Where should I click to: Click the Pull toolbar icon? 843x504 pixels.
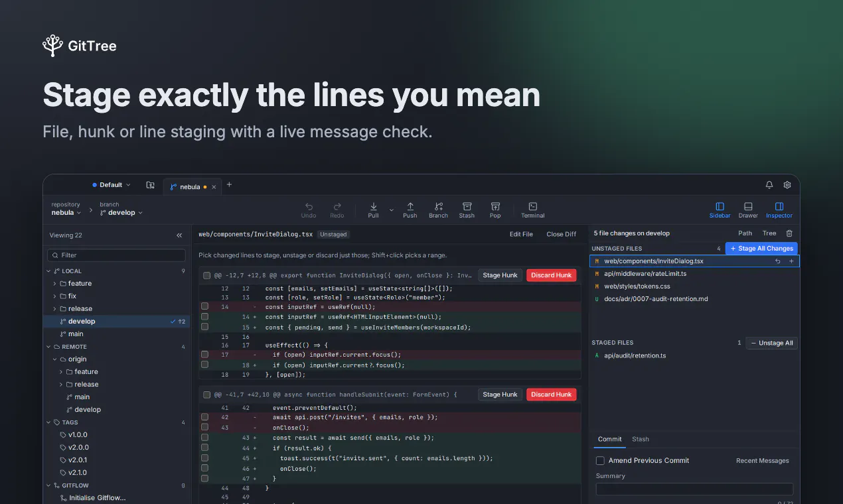(373, 210)
